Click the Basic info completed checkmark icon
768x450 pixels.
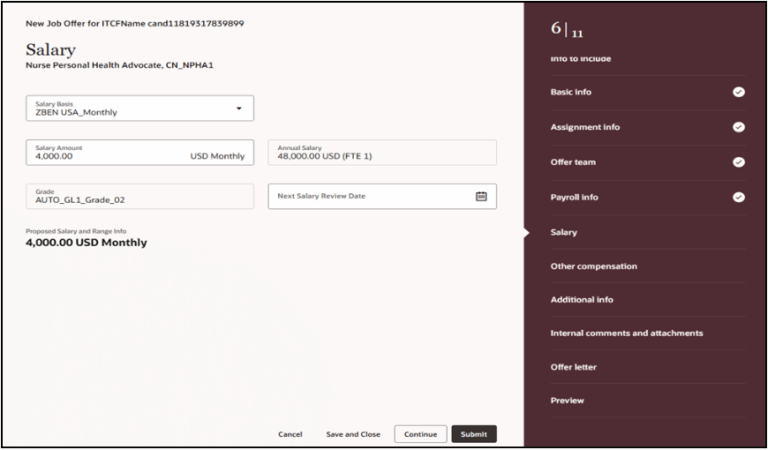click(738, 92)
